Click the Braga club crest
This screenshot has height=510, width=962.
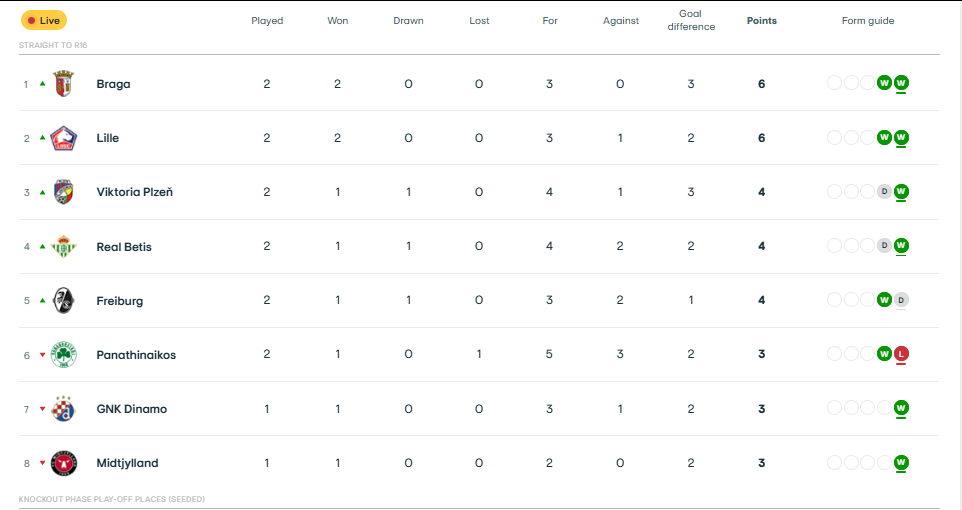(x=63, y=84)
